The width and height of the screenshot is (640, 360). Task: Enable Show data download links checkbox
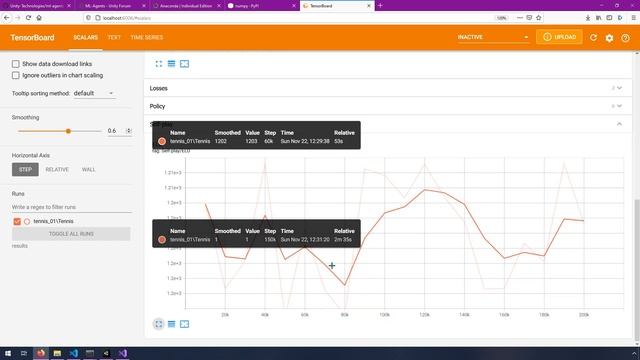16,64
